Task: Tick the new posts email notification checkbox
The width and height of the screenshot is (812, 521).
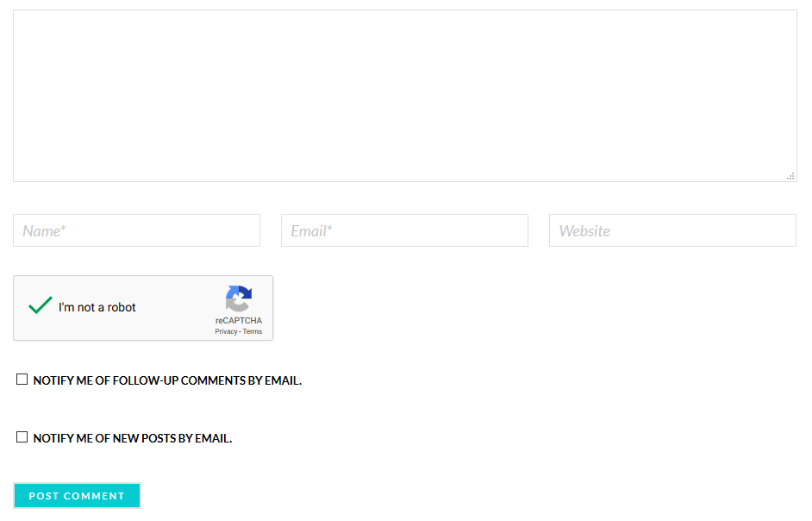Action: (22, 437)
